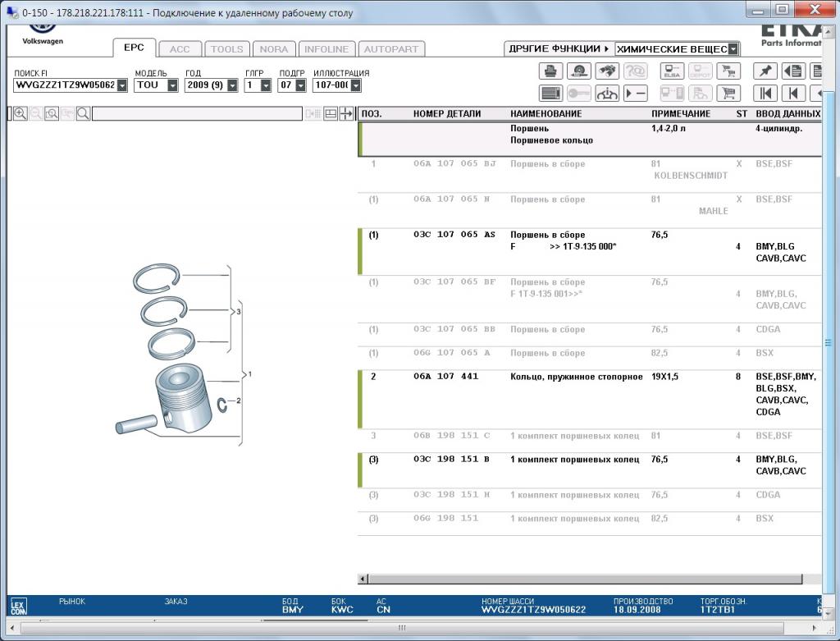Open the ХИМИЧЕСКИЕ ВЕЩЕС dropdown
Viewport: 840px width, 641px height.
pos(733,49)
